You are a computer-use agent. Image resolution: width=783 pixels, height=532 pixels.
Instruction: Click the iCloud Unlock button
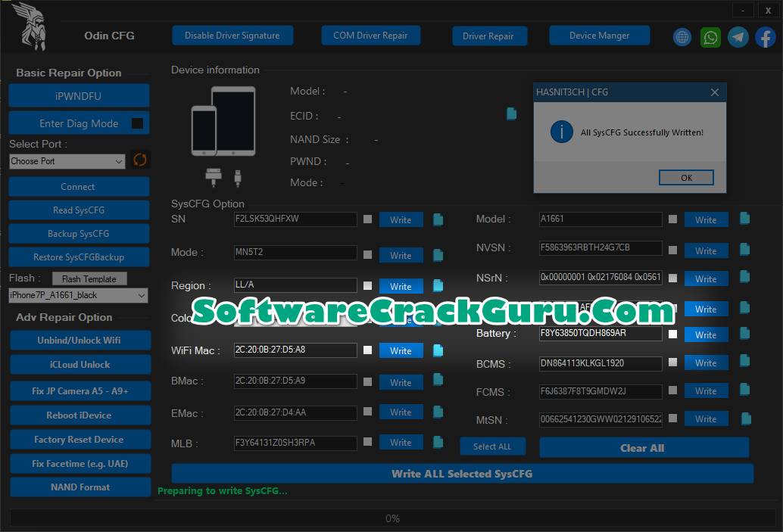coord(80,364)
